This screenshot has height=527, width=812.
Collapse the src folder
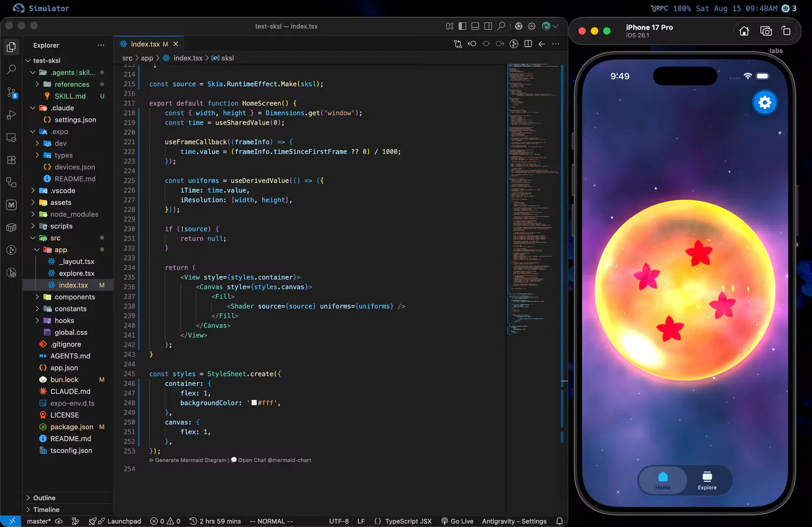point(33,238)
